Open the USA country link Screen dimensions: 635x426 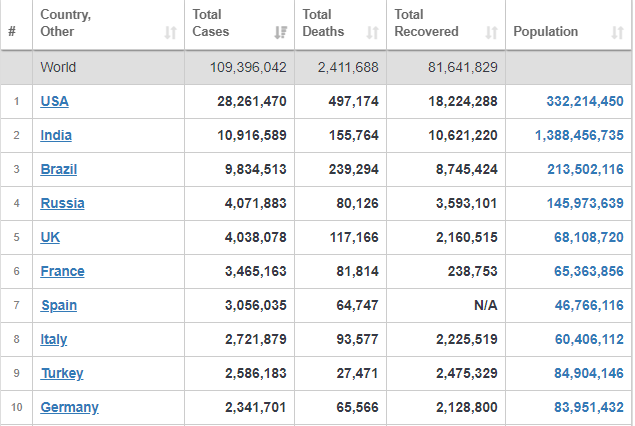[54, 101]
